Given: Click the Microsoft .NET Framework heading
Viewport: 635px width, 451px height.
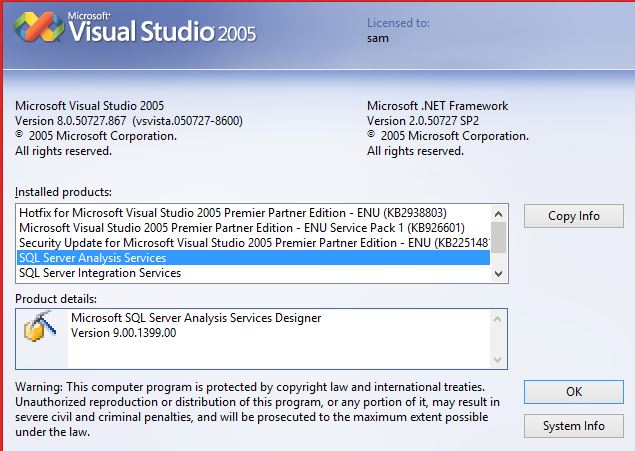Looking at the screenshot, I should [437, 106].
